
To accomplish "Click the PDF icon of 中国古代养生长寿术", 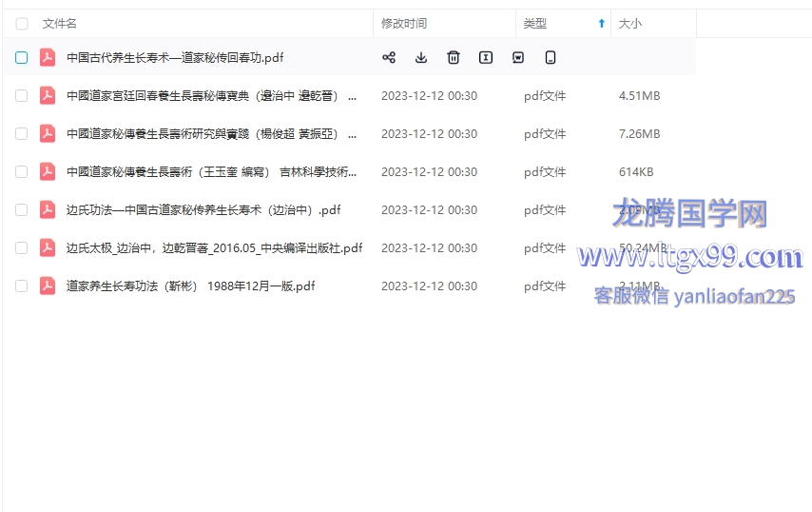I will pos(48,57).
